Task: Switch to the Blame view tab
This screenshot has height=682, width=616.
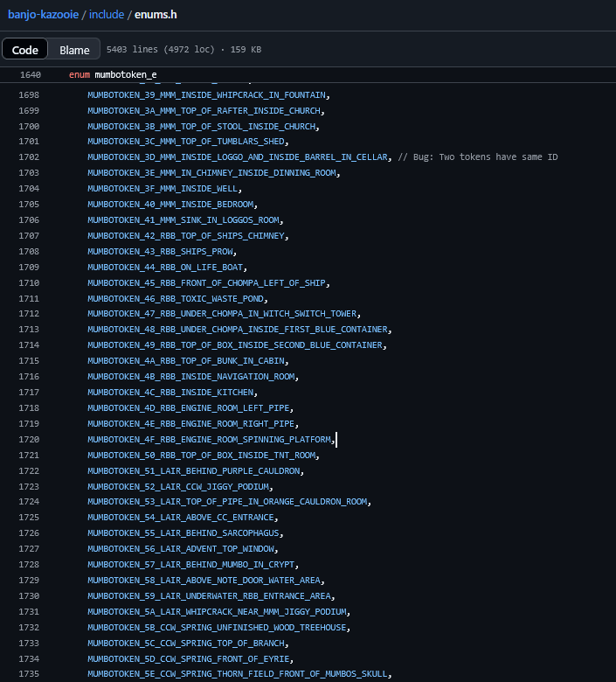Action: (74, 50)
